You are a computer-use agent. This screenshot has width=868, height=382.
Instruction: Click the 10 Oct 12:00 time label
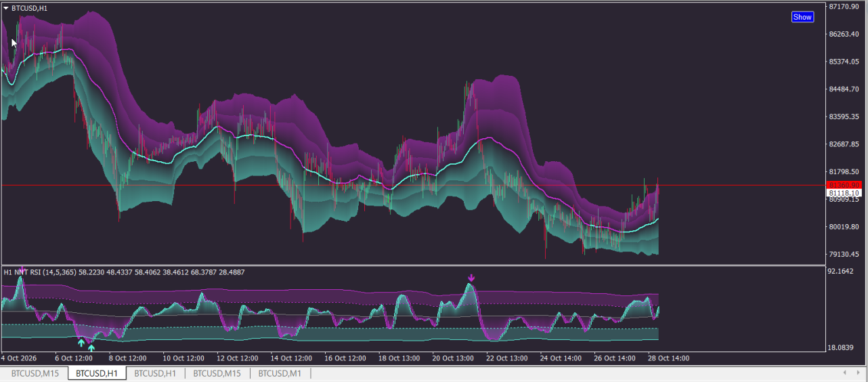tap(184, 358)
